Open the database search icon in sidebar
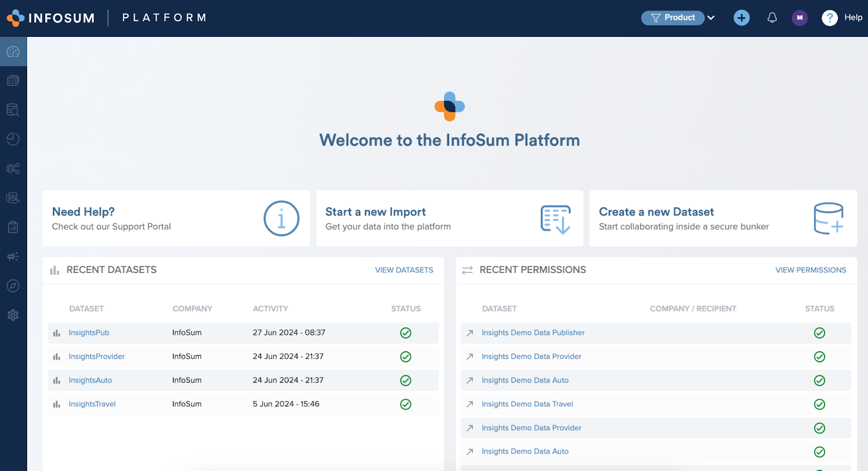Viewport: 868px width, 471px height. pyautogui.click(x=13, y=110)
